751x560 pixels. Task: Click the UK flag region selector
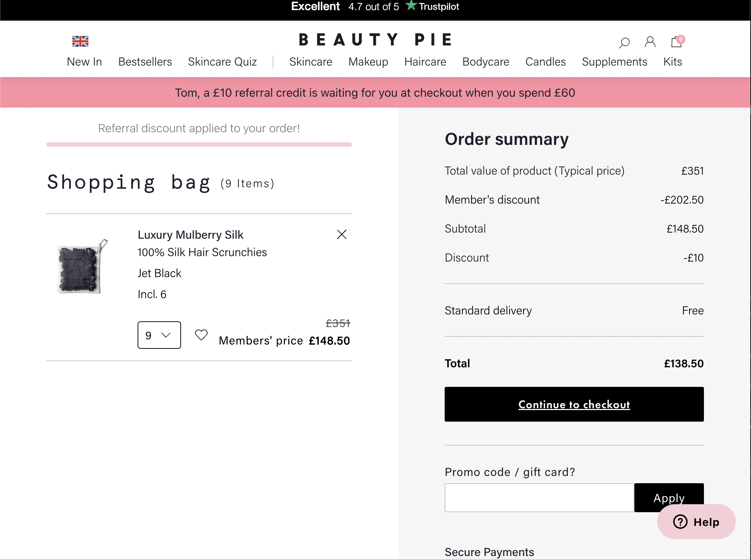[80, 41]
